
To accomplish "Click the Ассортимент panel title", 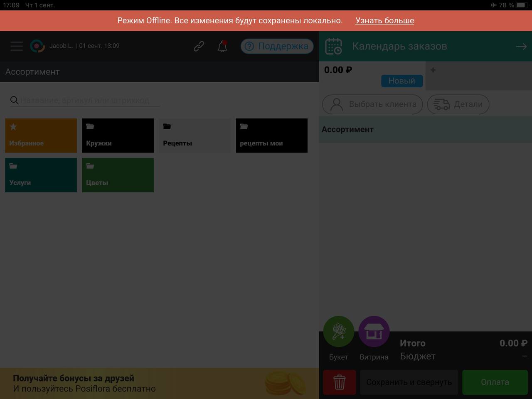I will [x=32, y=71].
